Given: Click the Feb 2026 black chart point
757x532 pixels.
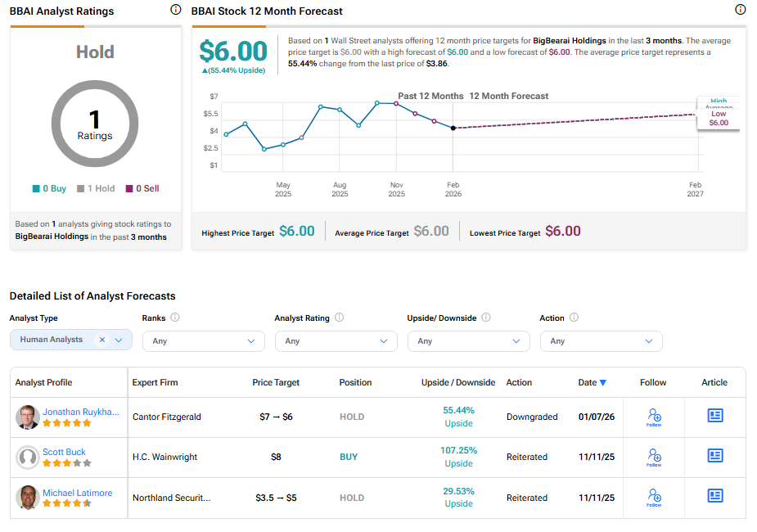Looking at the screenshot, I should 453,128.
